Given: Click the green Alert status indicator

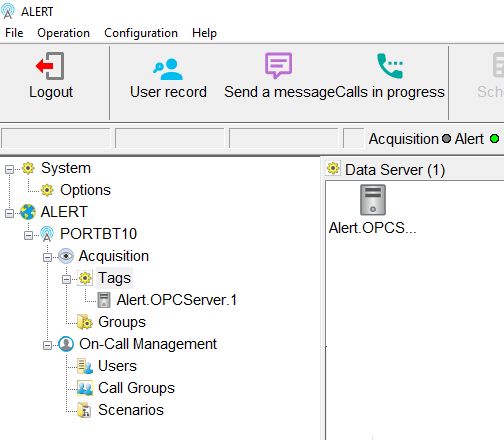Looking at the screenshot, I should [x=495, y=139].
